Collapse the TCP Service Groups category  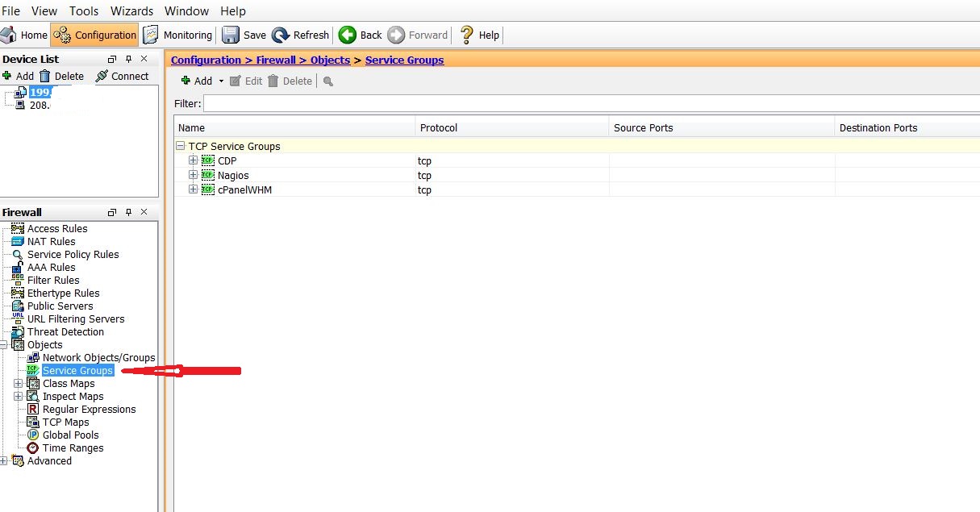(181, 146)
